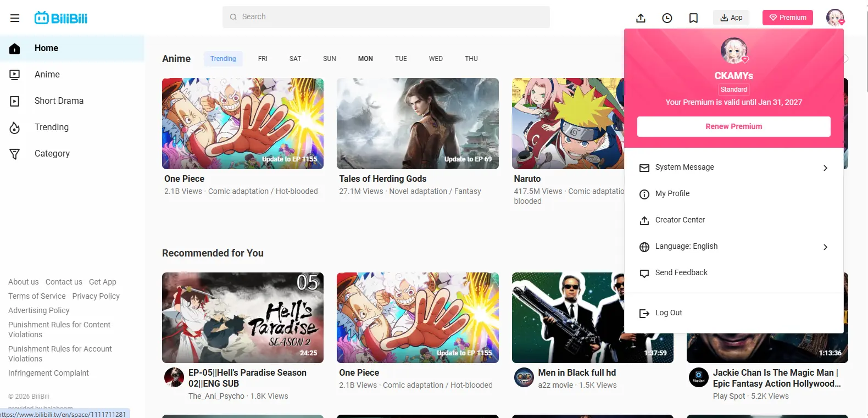Viewport: 868px width, 418px height.
Task: Click the Category filter icon
Action: click(15, 154)
